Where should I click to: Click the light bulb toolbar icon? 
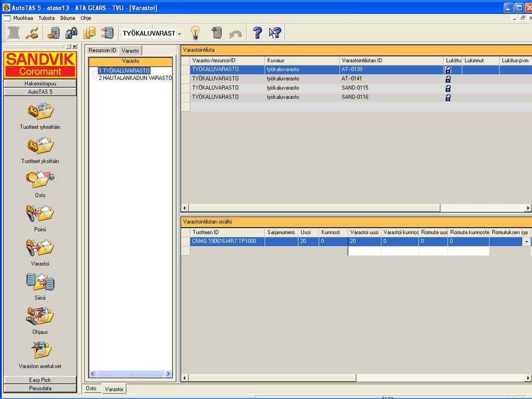[195, 33]
